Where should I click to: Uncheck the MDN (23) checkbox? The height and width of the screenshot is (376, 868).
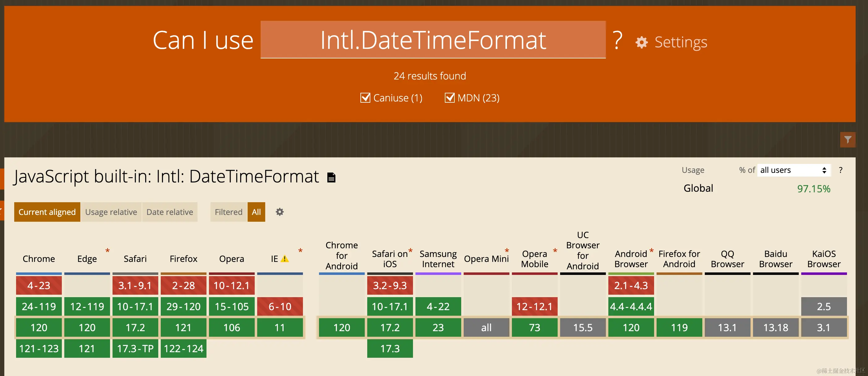click(449, 98)
